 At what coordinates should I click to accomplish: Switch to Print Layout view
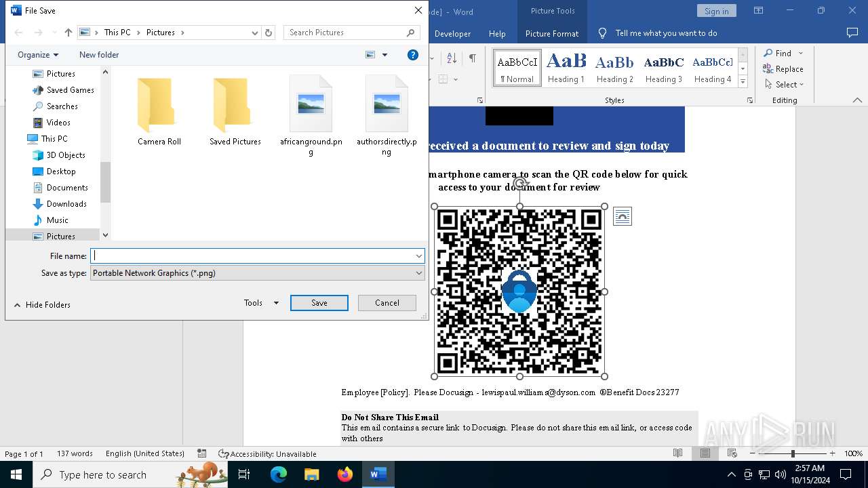(x=705, y=453)
